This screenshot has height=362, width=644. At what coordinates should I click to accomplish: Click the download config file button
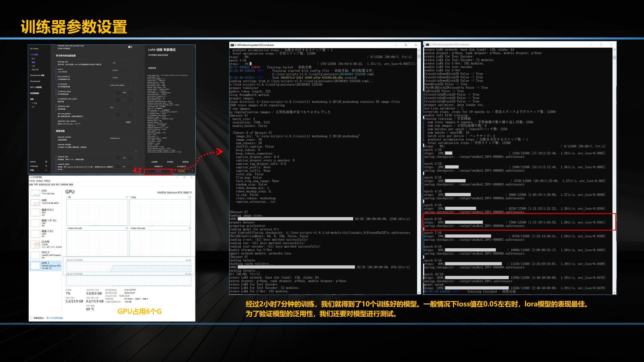(158, 166)
